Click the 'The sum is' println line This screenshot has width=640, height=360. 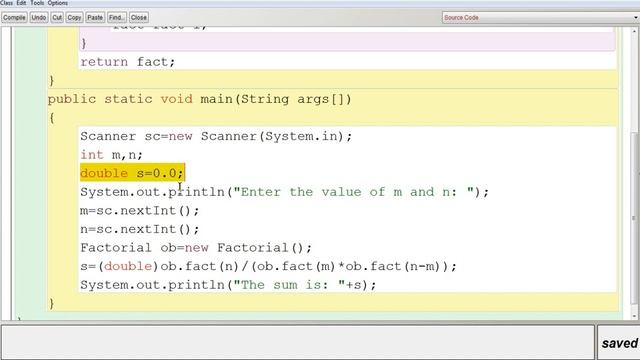pyautogui.click(x=228, y=285)
